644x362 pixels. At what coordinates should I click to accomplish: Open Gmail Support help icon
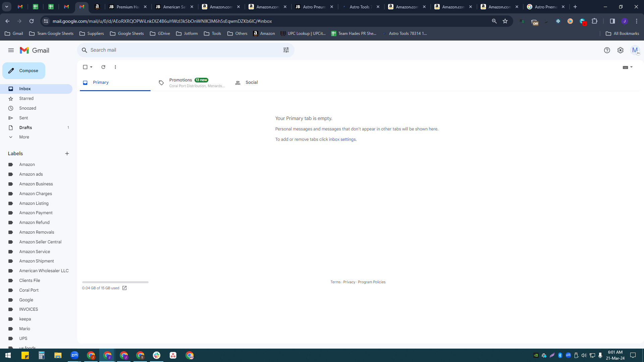click(x=607, y=50)
